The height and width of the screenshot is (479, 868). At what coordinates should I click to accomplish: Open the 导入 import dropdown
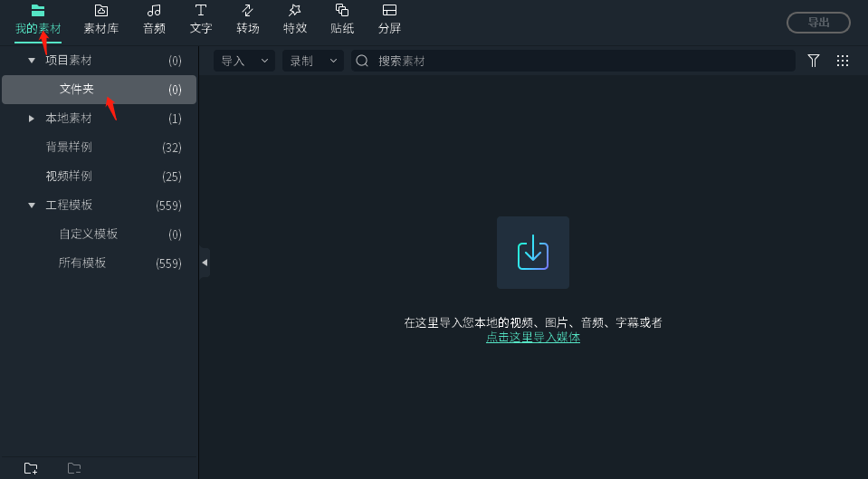tap(244, 61)
